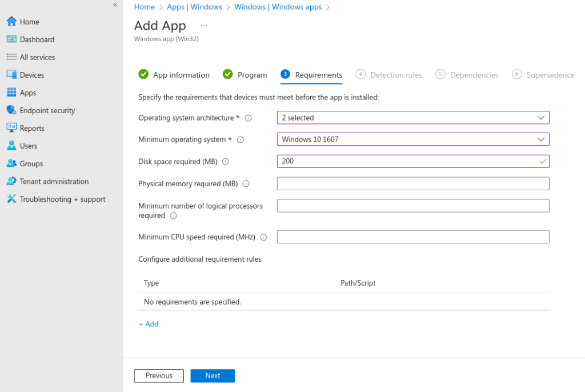
Task: Click + Add to add requirement rule
Action: click(149, 324)
